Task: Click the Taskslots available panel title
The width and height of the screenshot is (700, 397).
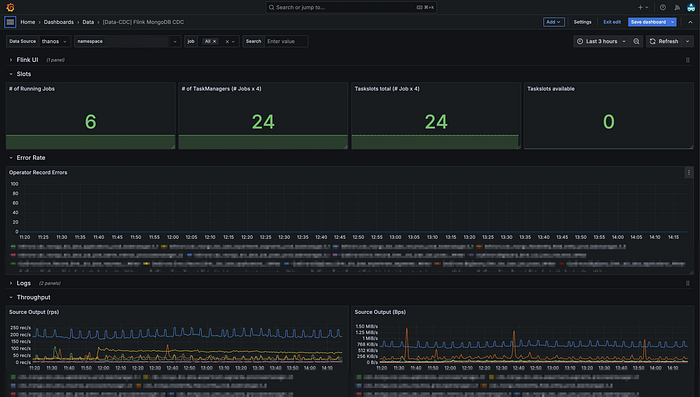Action: coord(551,89)
